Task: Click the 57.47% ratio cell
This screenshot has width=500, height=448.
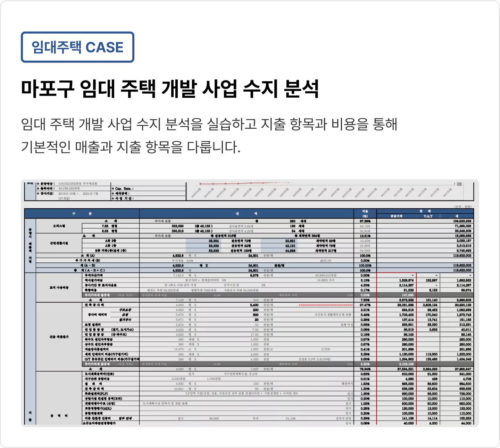Action: [365, 305]
